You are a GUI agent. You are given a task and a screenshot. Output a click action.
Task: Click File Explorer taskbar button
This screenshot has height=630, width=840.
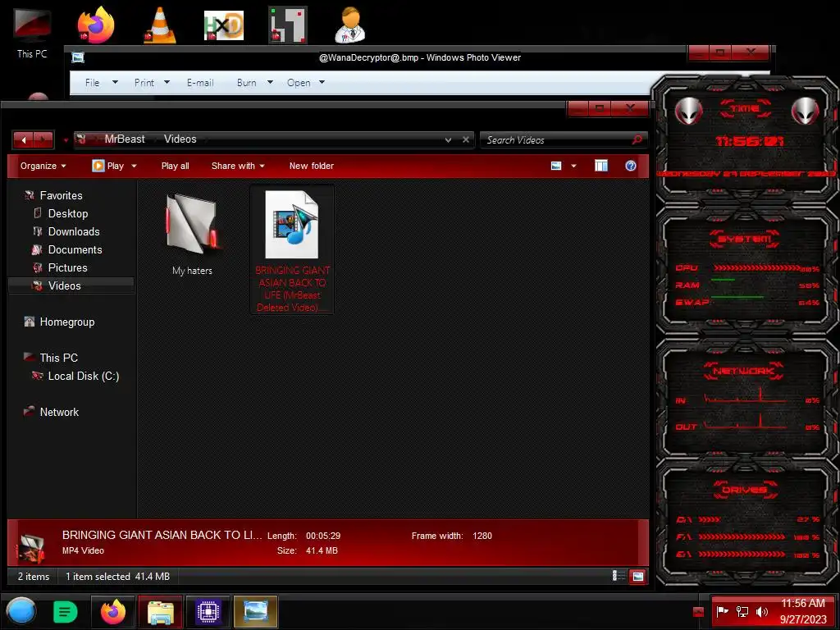161,611
